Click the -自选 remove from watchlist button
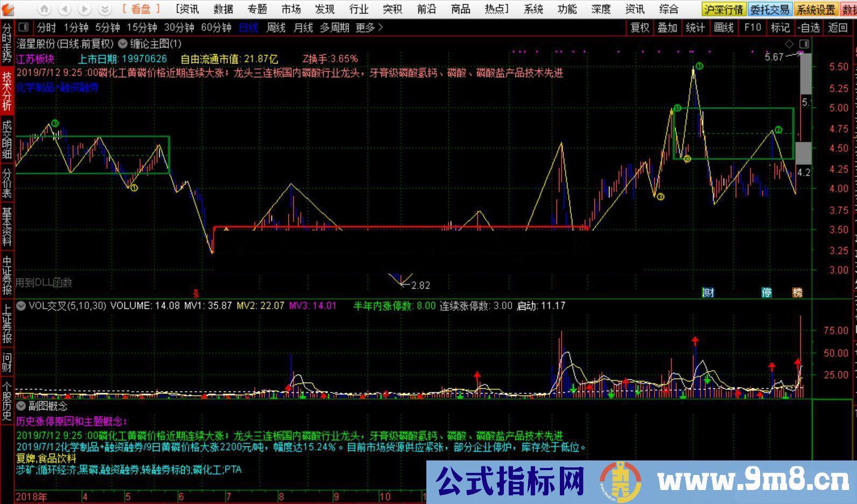Image resolution: width=857 pixels, height=504 pixels. coord(808,27)
